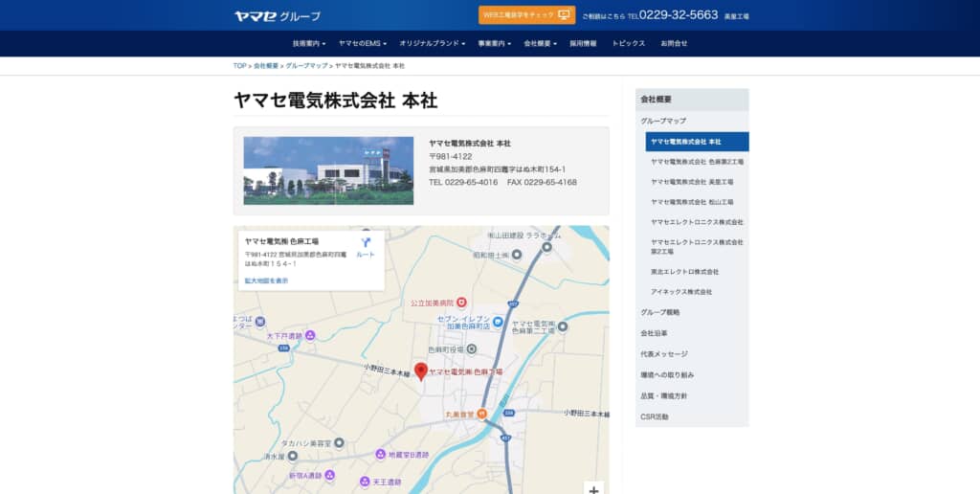Click the TEL 0229-65-4016 text
The width and height of the screenshot is (980, 494).
(x=463, y=183)
